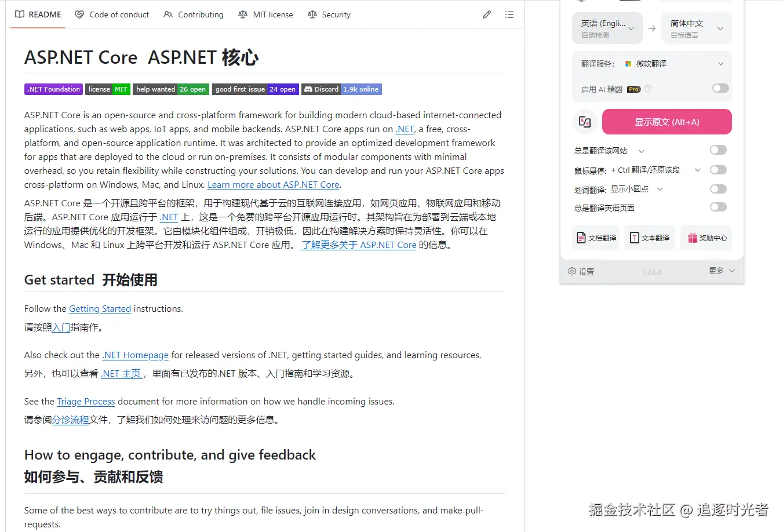Viewport: 783px width, 532px height.
Task: Open the + Ctrl 翻译/还原该段 dropdown
Action: coord(655,170)
